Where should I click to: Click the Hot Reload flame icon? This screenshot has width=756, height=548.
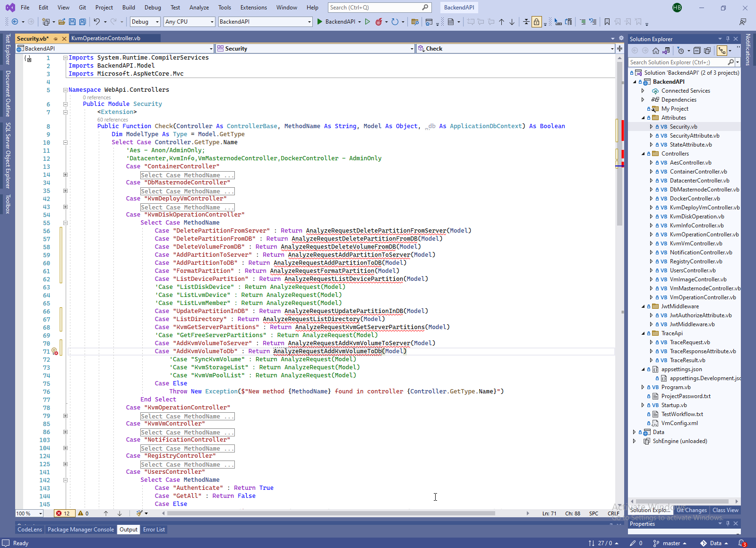[x=378, y=22]
